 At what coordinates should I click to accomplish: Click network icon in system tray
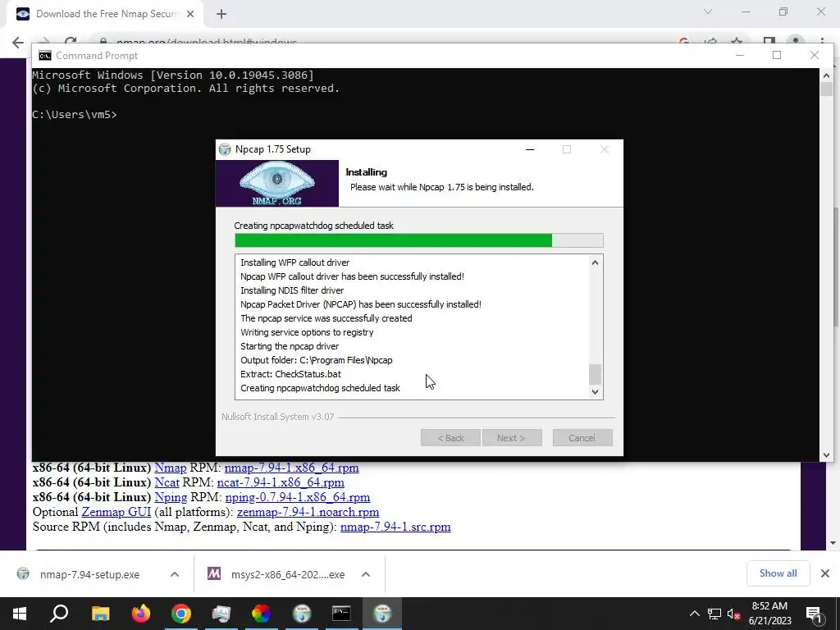(714, 614)
